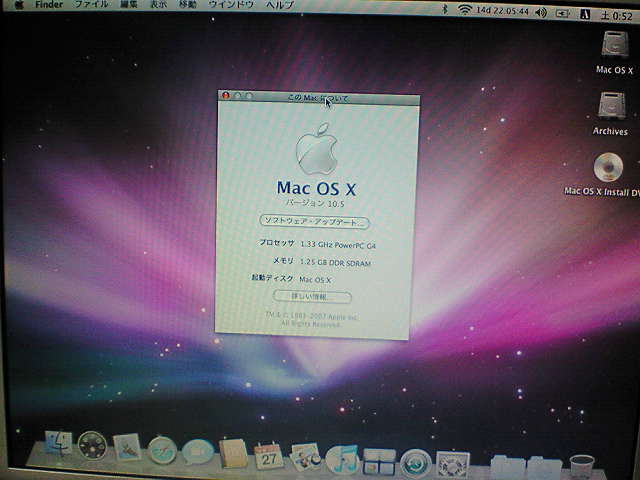Select the Archives drive on desktop

611,105
